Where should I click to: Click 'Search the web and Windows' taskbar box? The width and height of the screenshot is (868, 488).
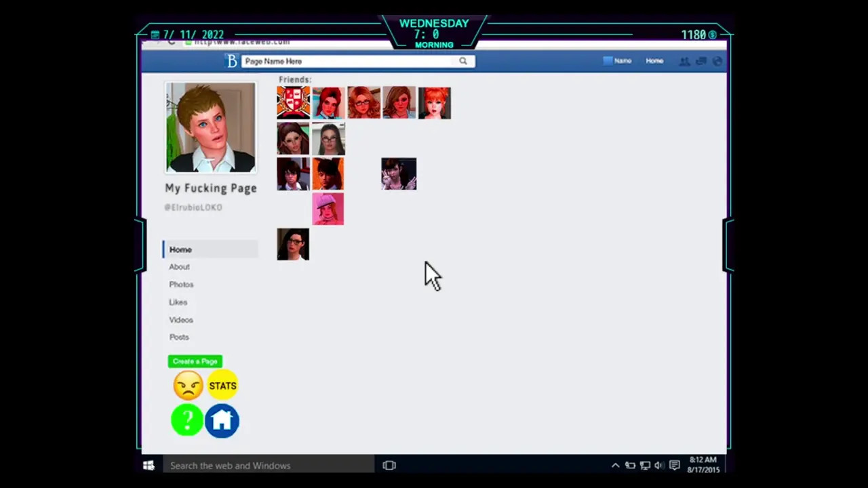tap(268, 466)
